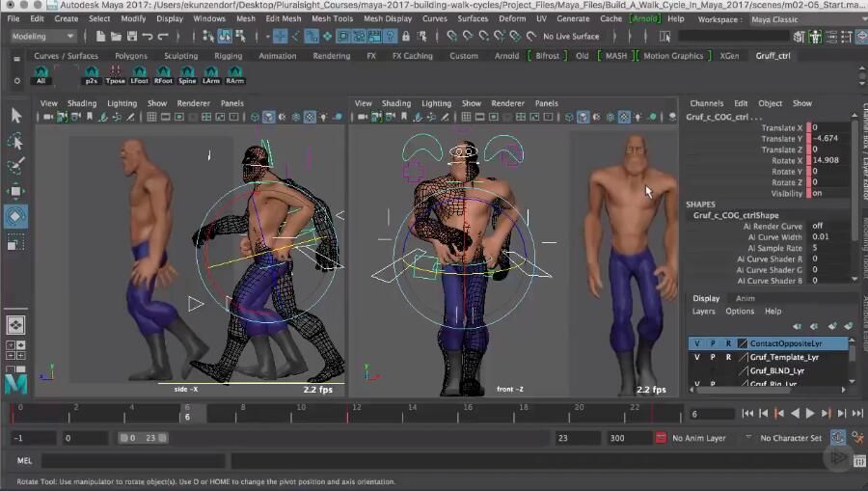
Task: Click the 'LFoot' shelf button
Action: coord(140,74)
